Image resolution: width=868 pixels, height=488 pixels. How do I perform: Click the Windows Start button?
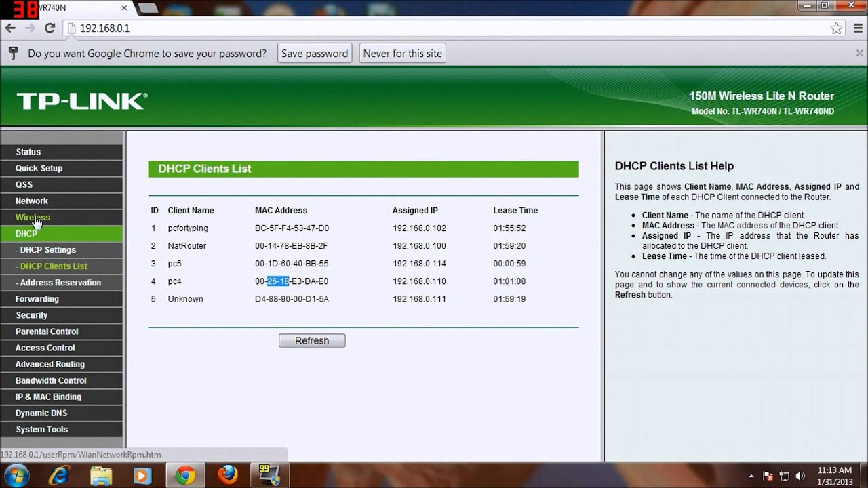click(x=16, y=475)
